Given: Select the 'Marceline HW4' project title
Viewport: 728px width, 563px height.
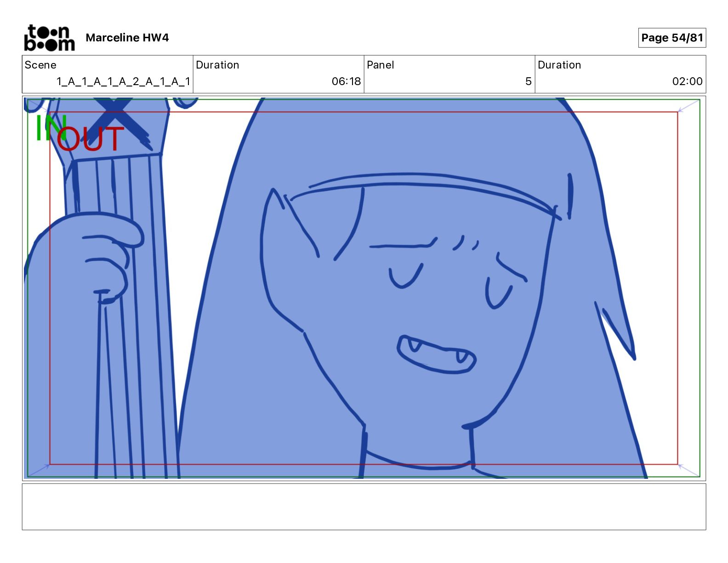Looking at the screenshot, I should click(127, 38).
